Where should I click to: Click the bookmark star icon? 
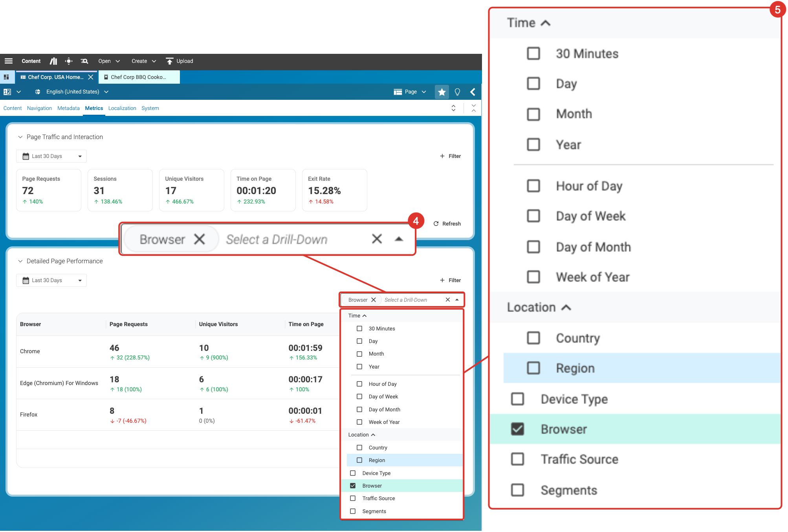click(x=442, y=92)
